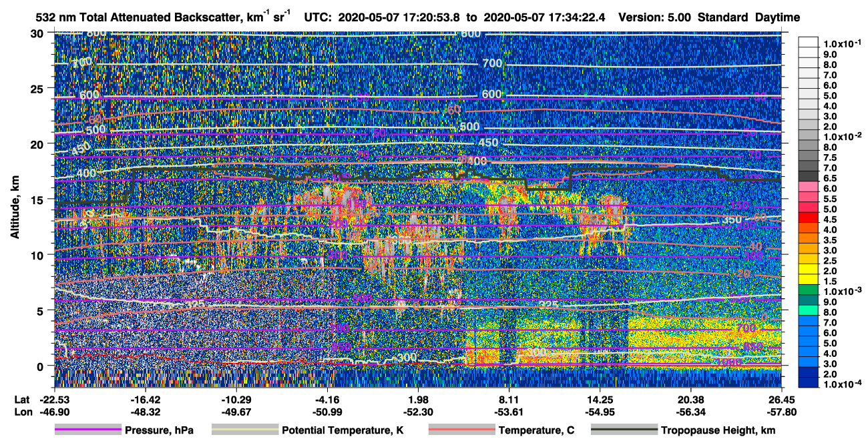Click the 'Lon' row label
The height and width of the screenshot is (445, 868).
tap(23, 413)
